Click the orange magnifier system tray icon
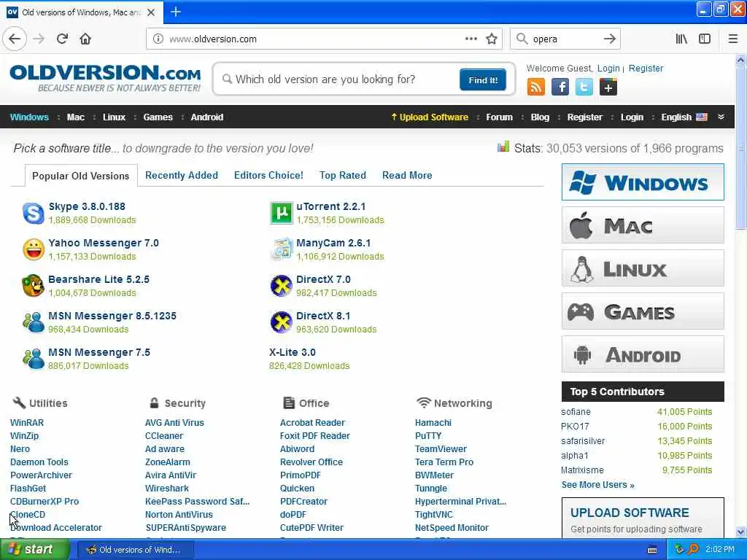The width and height of the screenshot is (747, 560). coord(693,549)
